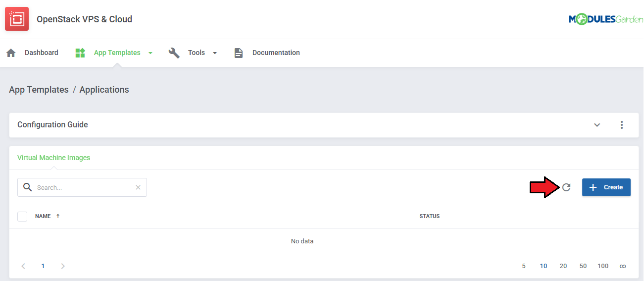This screenshot has width=644, height=281.
Task: Click the magnifier icon in search box
Action: click(x=28, y=187)
